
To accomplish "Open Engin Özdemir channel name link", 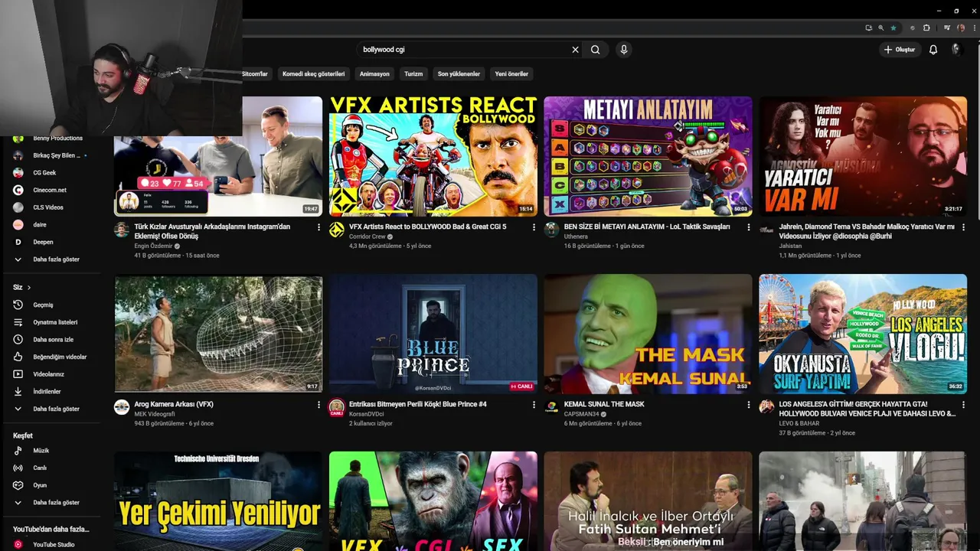I will tap(153, 246).
